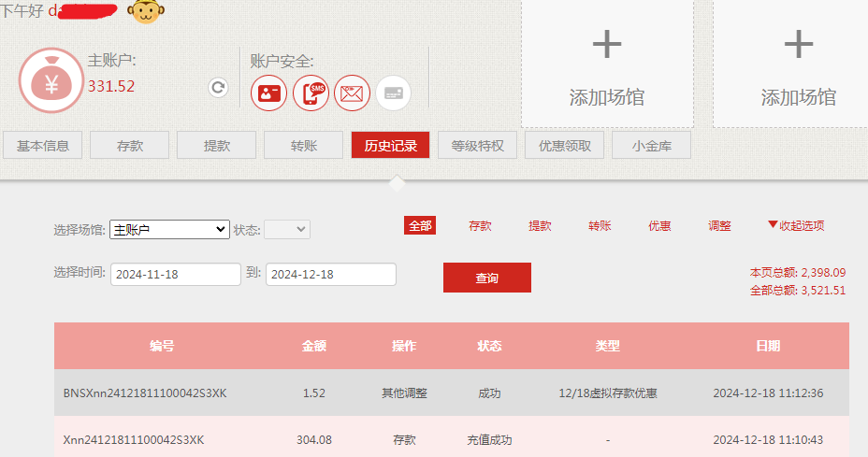Collapse the filters with 收起选项
The height and width of the screenshot is (457, 868).
[x=795, y=226]
